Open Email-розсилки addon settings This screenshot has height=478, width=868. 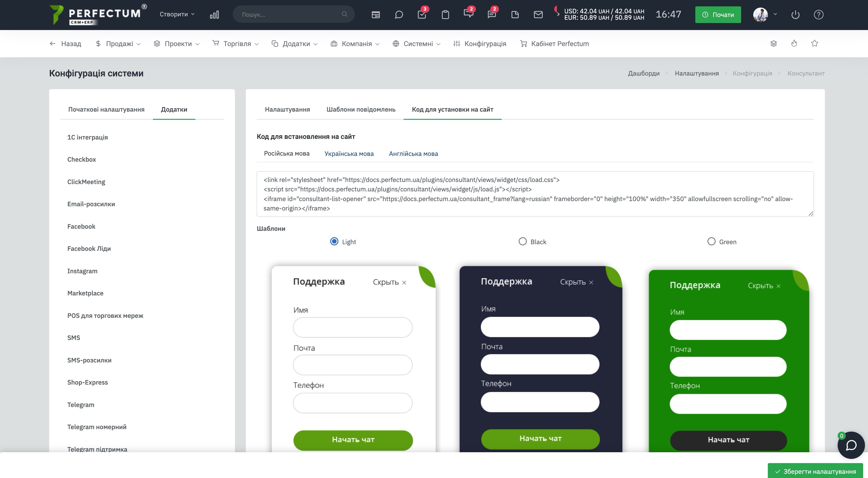(91, 204)
